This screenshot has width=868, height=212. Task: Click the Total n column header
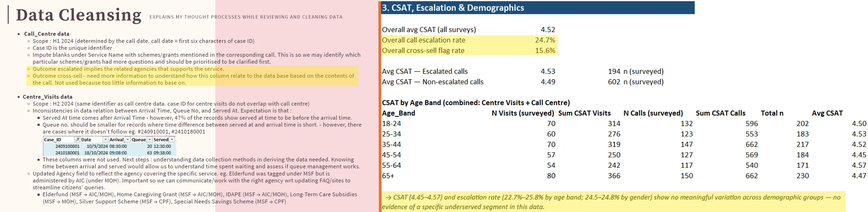[x=772, y=113]
